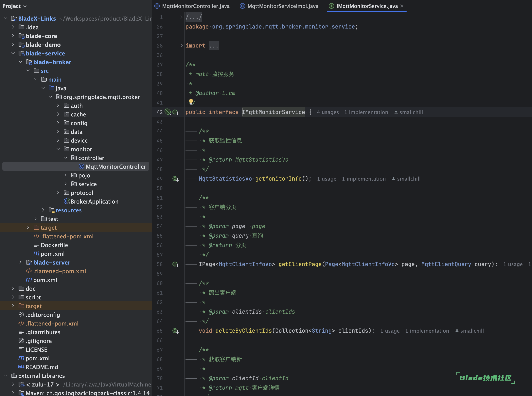Expand the blade-server module

[20, 263]
